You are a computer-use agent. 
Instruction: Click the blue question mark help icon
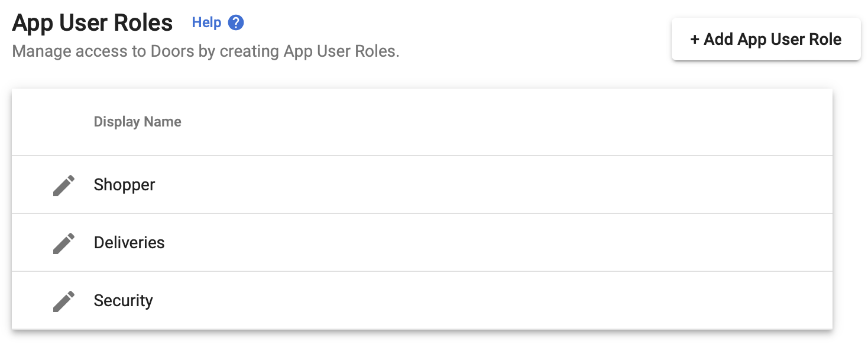coord(236,23)
